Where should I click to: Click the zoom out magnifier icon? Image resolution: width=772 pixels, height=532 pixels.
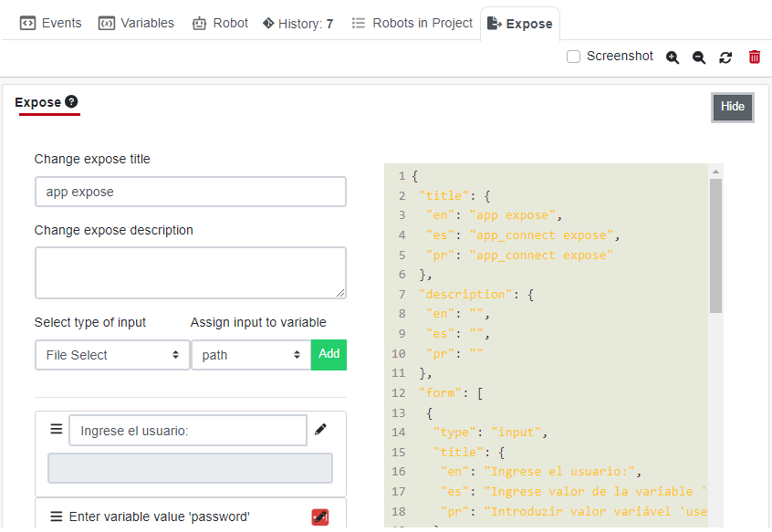coord(698,57)
